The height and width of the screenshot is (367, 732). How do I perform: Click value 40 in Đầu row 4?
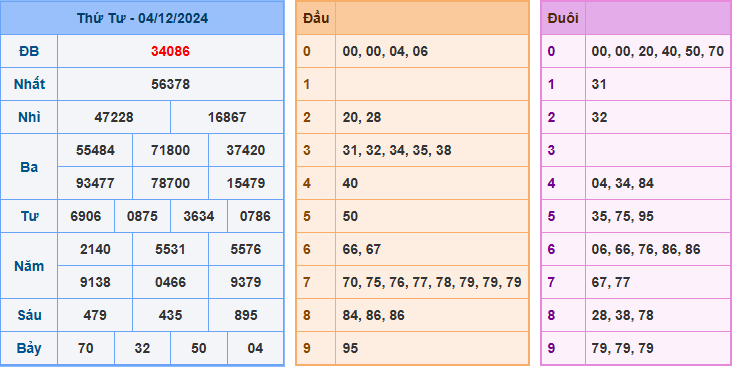tap(350, 183)
